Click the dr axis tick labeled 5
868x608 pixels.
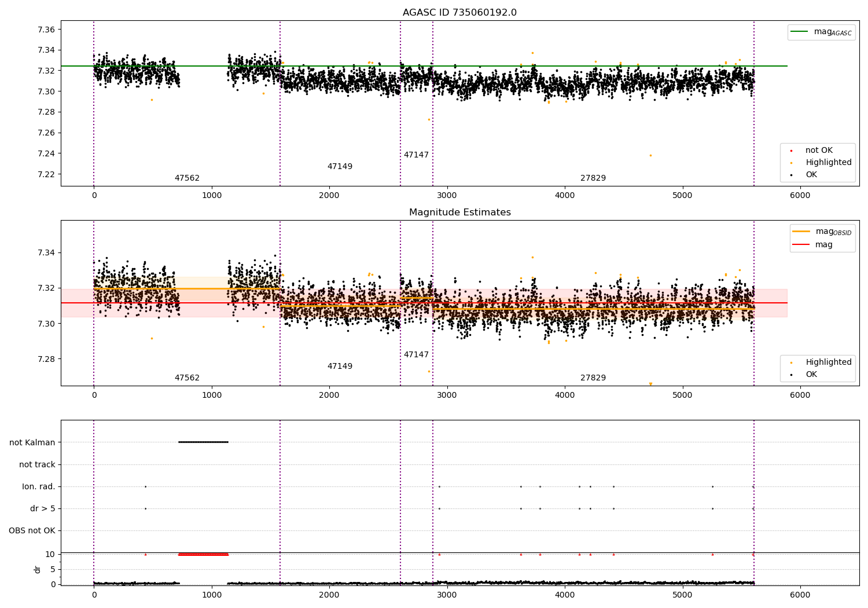(x=53, y=569)
